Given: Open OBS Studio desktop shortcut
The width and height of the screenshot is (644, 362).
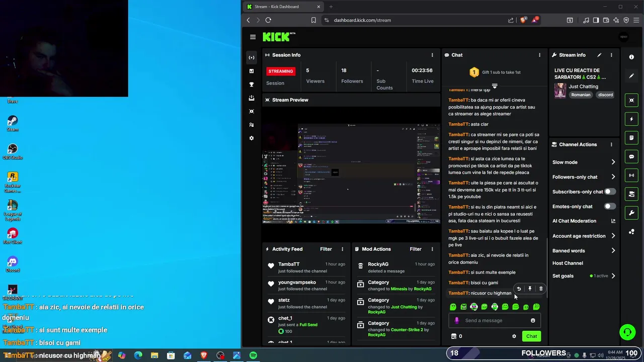Looking at the screenshot, I should pyautogui.click(x=13, y=152).
